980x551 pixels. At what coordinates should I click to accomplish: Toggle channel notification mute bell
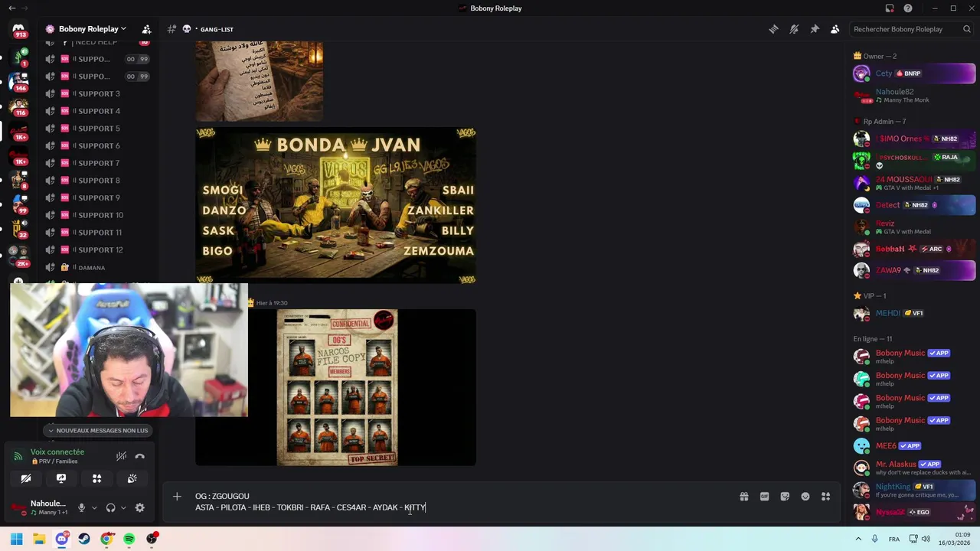(x=794, y=29)
